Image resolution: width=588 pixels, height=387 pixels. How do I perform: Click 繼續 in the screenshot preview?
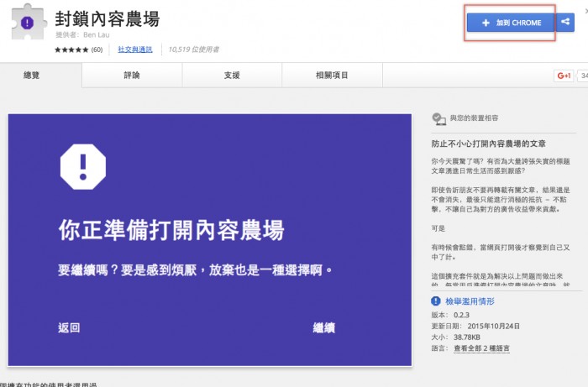pyautogui.click(x=324, y=327)
